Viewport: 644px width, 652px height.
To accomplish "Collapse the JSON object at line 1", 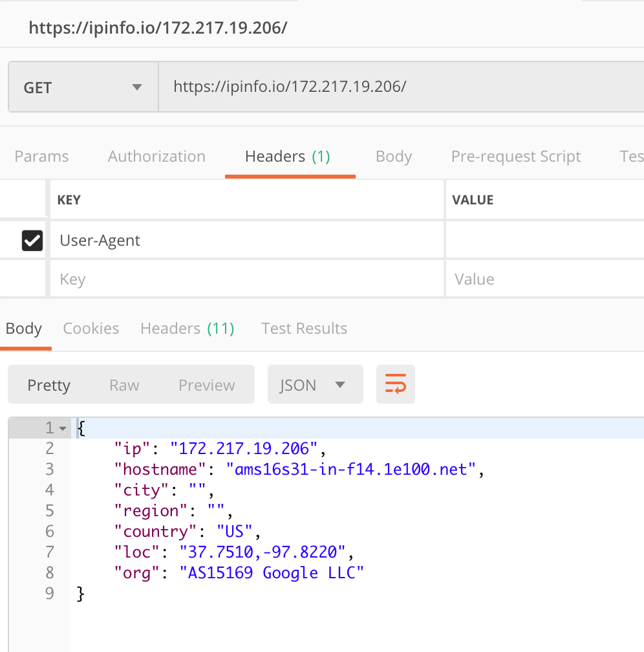I will click(63, 428).
